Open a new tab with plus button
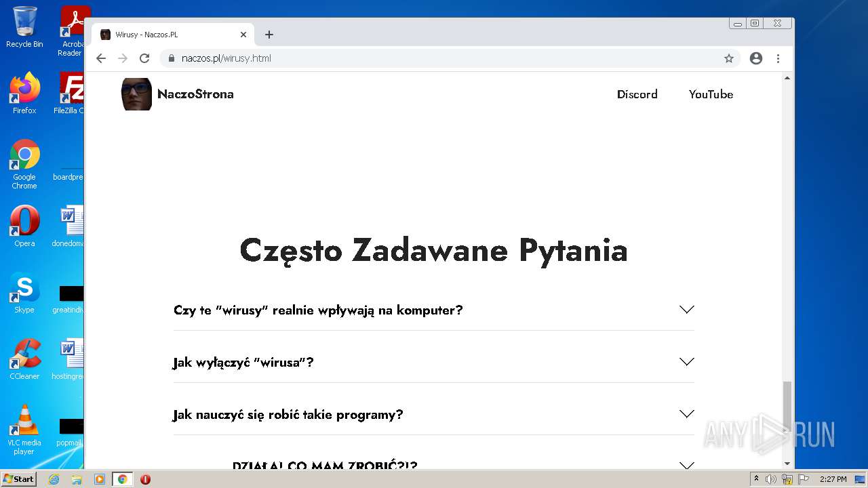This screenshot has height=488, width=868. (x=269, y=35)
